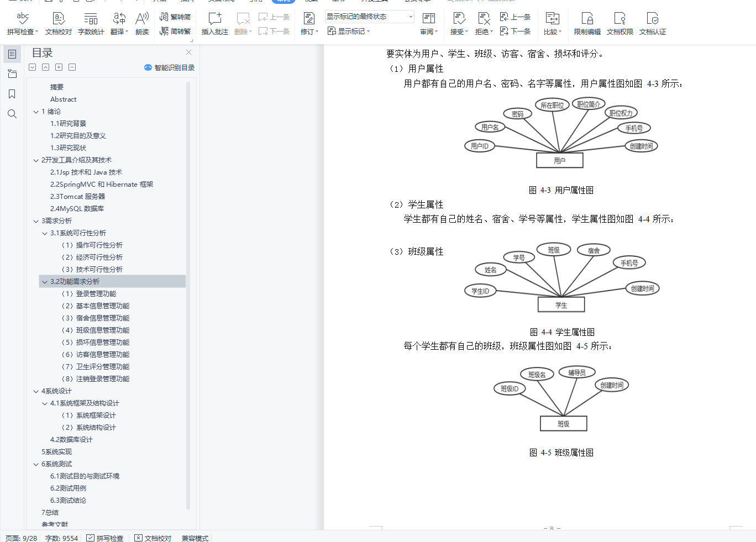Select （6）访客信息管理功能 in outline
Image resolution: width=756 pixels, height=542 pixels.
pyautogui.click(x=95, y=355)
